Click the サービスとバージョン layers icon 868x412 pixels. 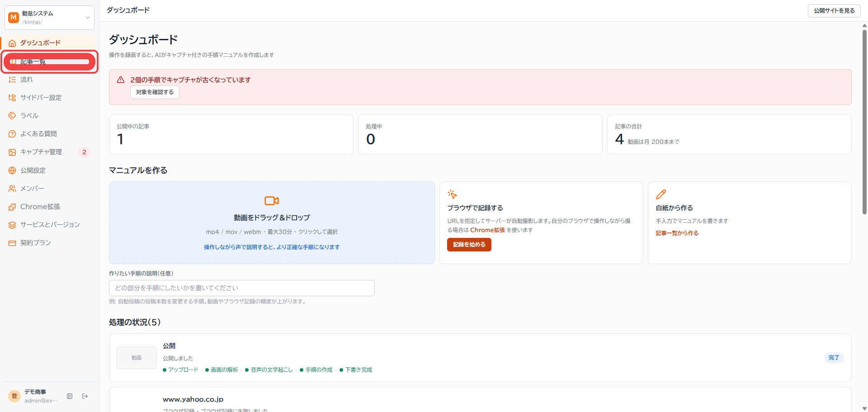12,225
